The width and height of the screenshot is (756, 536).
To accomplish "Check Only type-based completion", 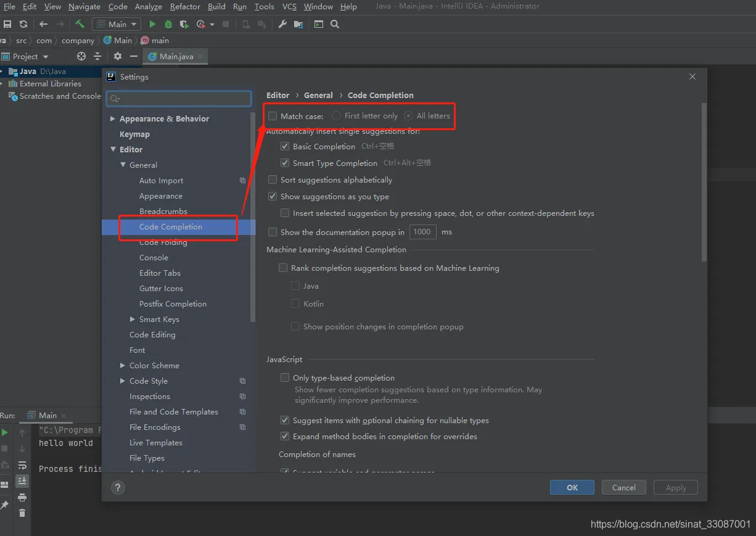I will pos(285,378).
